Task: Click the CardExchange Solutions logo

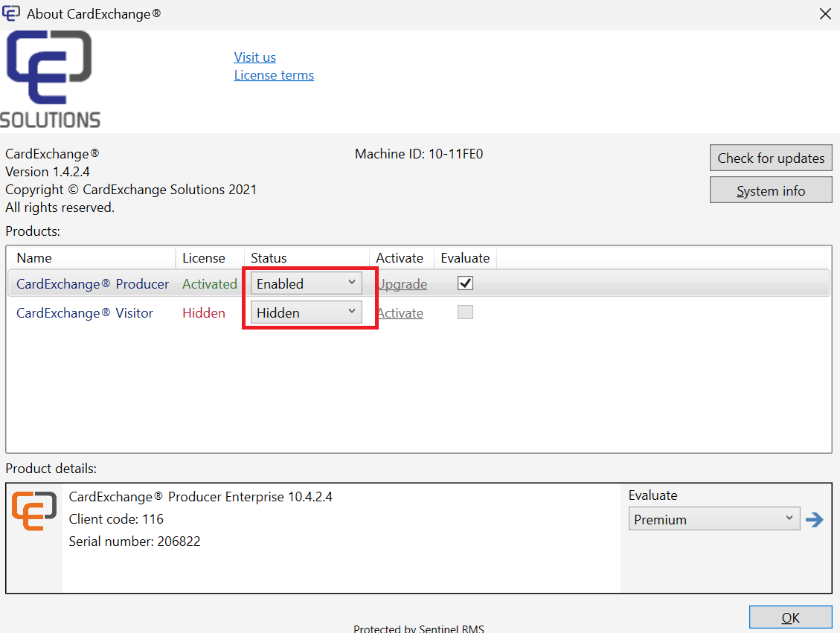Action: pyautogui.click(x=51, y=80)
